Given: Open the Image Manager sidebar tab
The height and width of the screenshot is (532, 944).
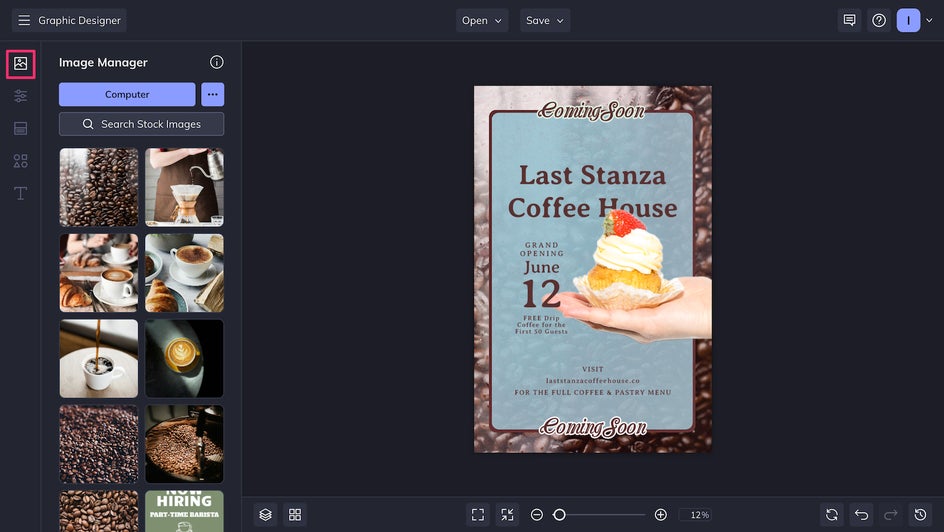Looking at the screenshot, I should click(x=20, y=64).
